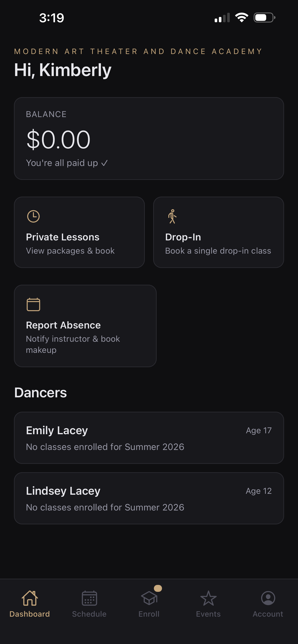Viewport: 298px width, 644px height.
Task: Tap the Schedule calendar icon
Action: click(x=89, y=598)
